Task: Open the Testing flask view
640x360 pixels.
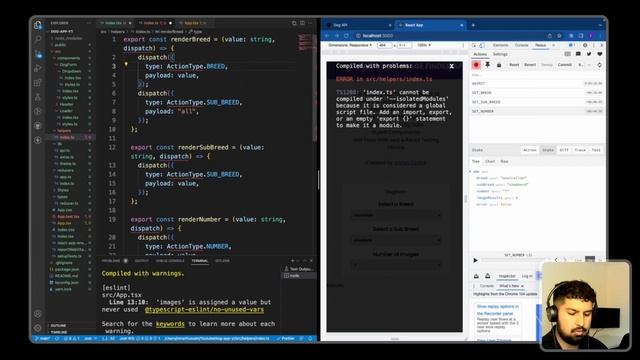Action: coord(38,97)
